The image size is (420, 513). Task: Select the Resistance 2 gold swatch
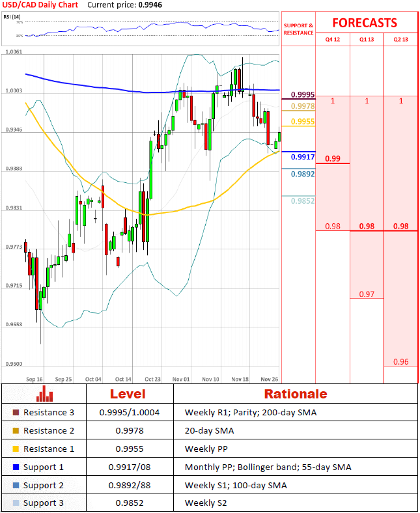pyautogui.click(x=16, y=430)
